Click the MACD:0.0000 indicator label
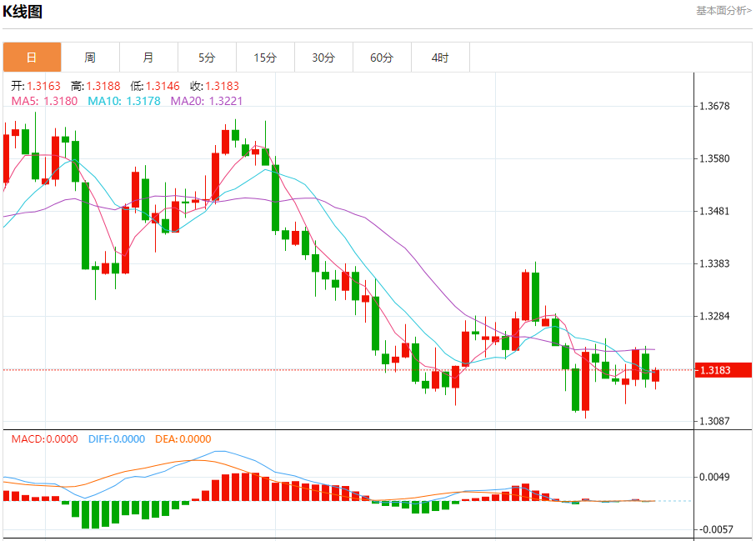 pyautogui.click(x=44, y=438)
